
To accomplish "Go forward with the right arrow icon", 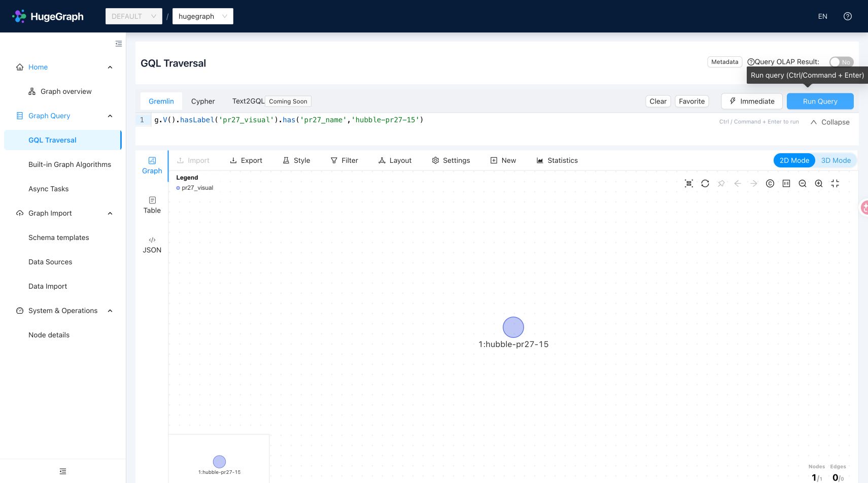I will click(754, 184).
